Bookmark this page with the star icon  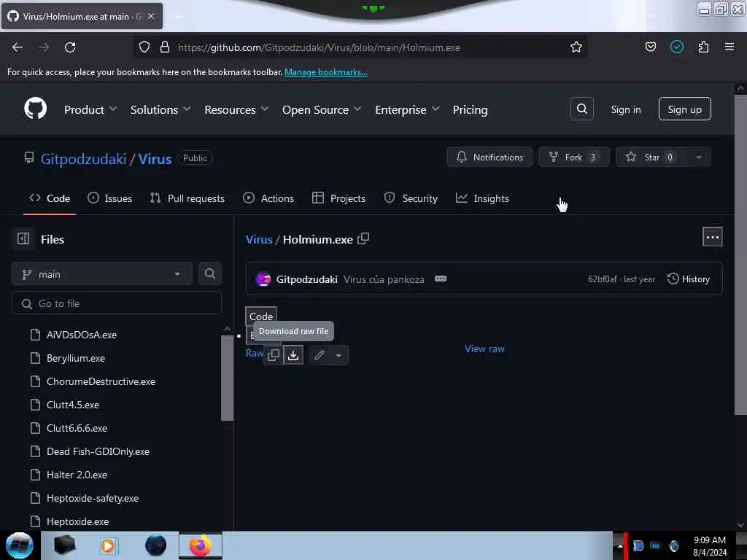click(576, 47)
